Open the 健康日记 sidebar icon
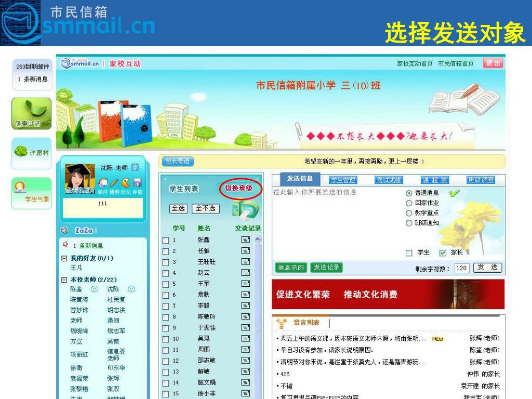 [x=32, y=114]
